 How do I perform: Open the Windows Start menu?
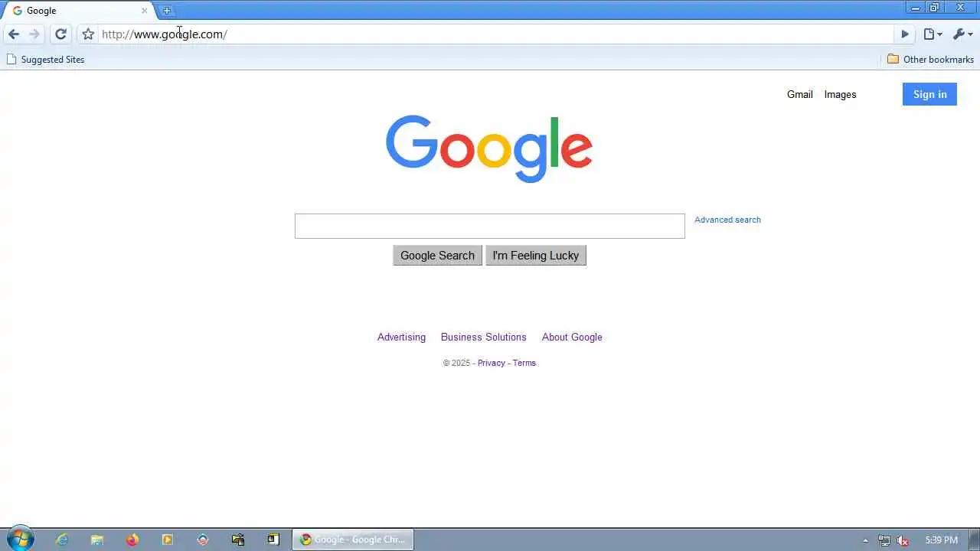pyautogui.click(x=19, y=540)
